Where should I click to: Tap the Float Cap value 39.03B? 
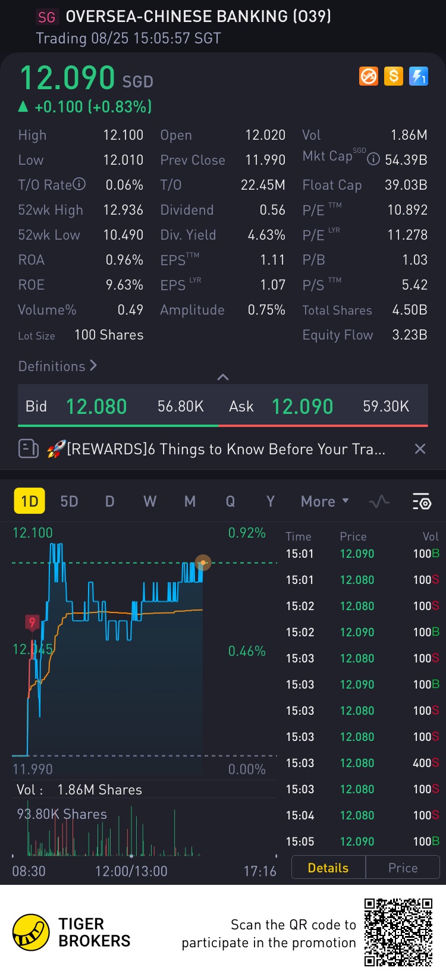(406, 185)
